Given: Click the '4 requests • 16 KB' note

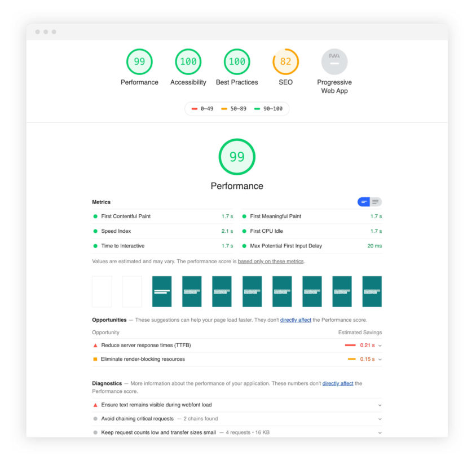Looking at the screenshot, I should pyautogui.click(x=248, y=432).
